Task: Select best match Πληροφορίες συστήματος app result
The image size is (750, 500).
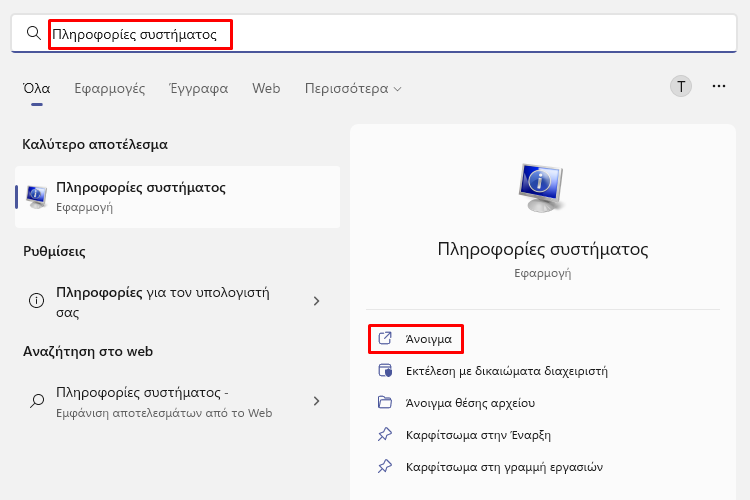Action: pyautogui.click(x=177, y=197)
